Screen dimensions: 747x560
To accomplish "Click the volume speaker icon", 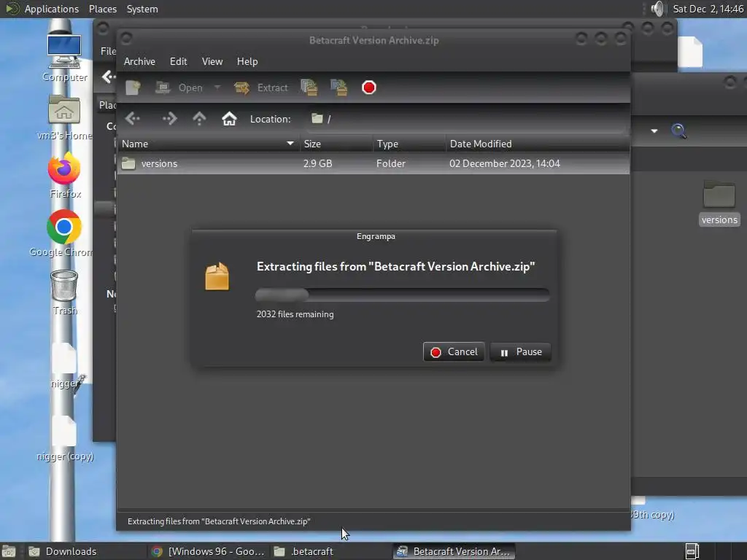I will 657,9.
